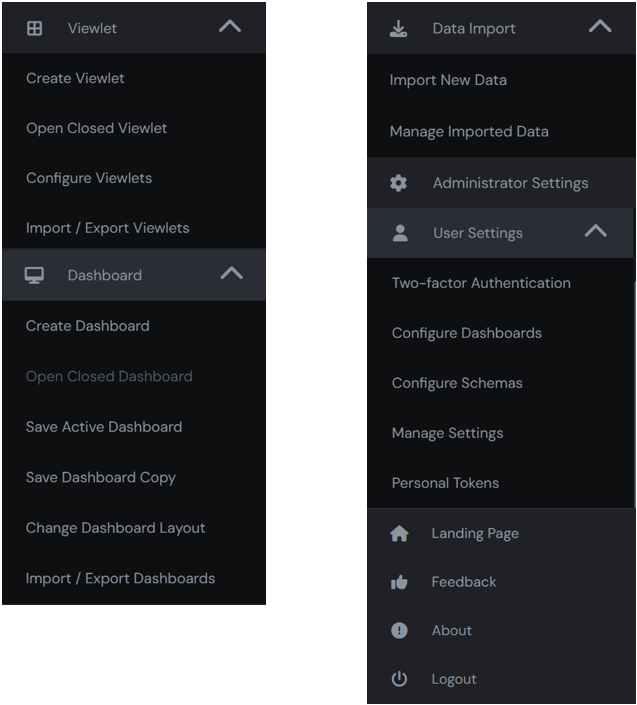Viewport: 637px width, 705px height.
Task: Open the About link
Action: pos(452,630)
